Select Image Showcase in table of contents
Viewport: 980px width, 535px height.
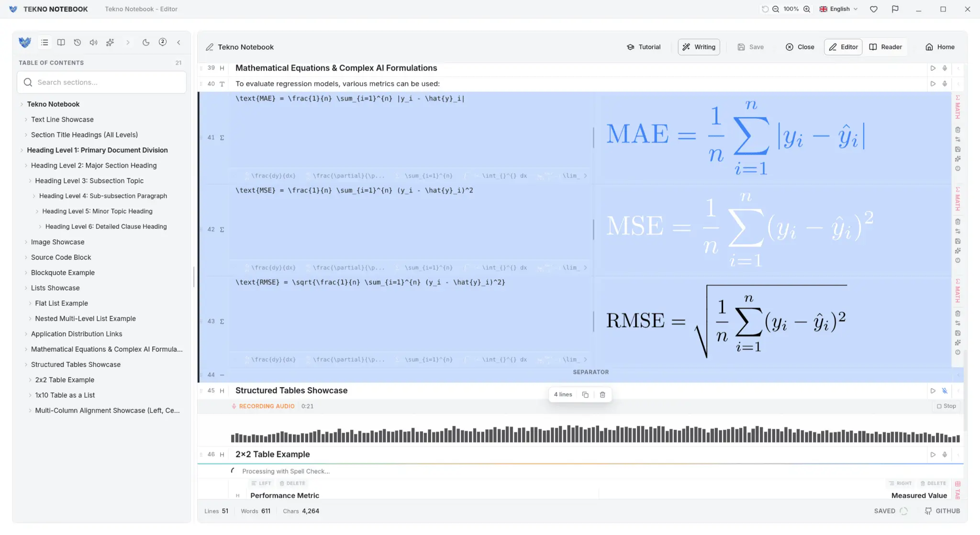click(x=57, y=242)
